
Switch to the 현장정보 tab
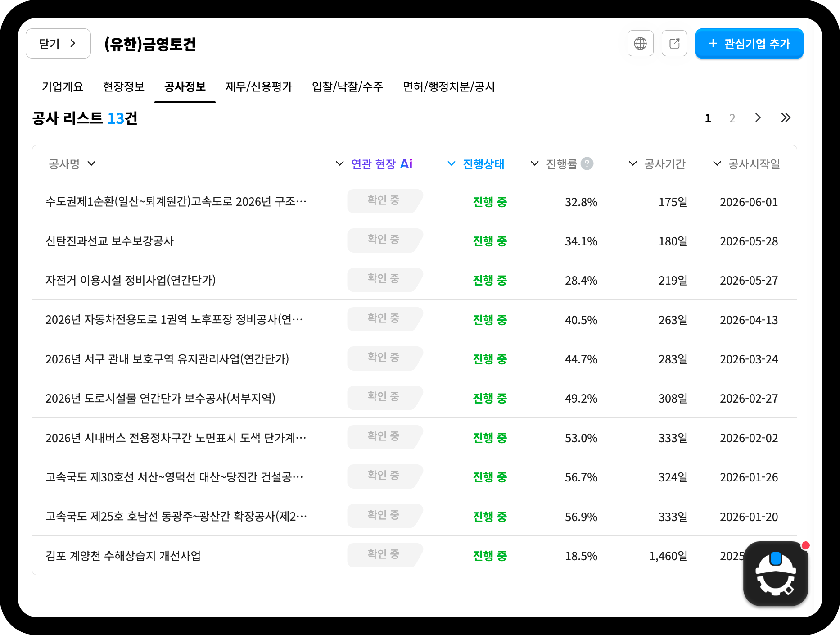124,86
